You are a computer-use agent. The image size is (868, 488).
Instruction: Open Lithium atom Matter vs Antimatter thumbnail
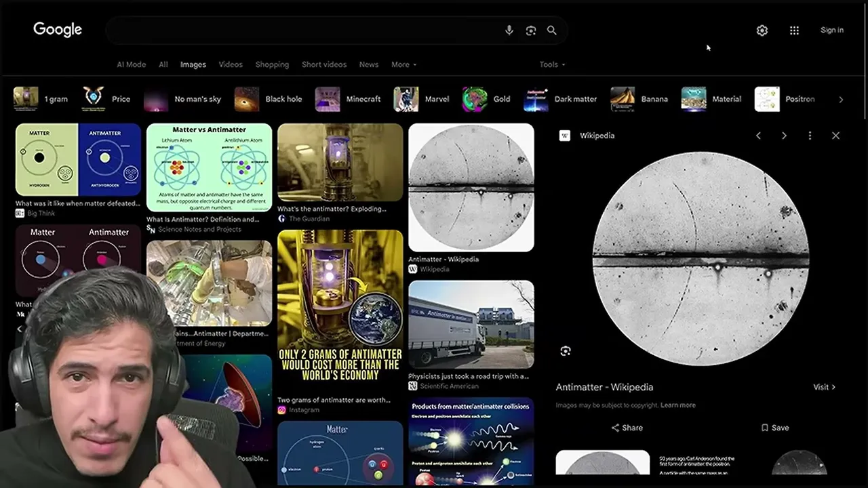click(x=209, y=167)
